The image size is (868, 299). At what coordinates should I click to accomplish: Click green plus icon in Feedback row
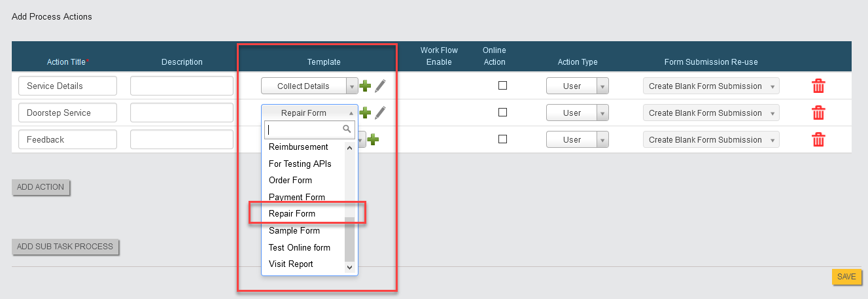pos(373,139)
